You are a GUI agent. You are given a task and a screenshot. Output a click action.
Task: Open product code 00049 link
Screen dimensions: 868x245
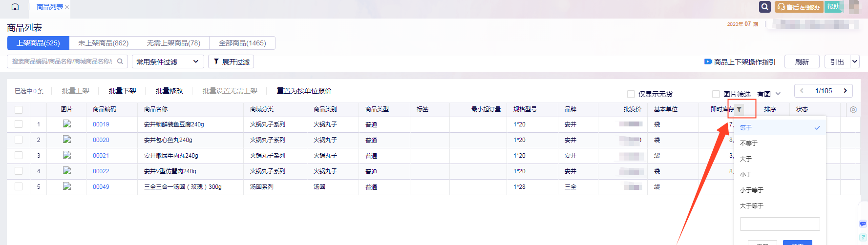pyautogui.click(x=101, y=187)
